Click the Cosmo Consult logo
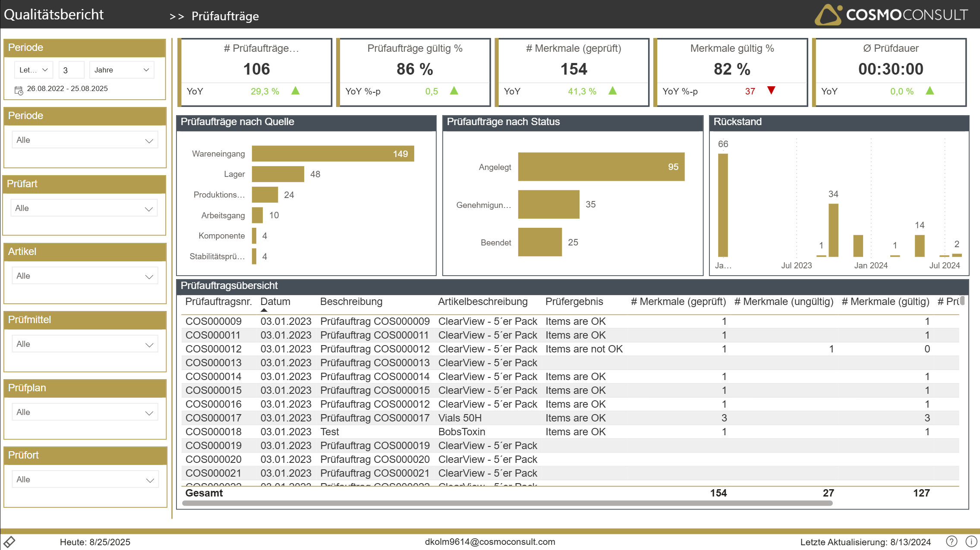This screenshot has width=980, height=550. click(891, 15)
